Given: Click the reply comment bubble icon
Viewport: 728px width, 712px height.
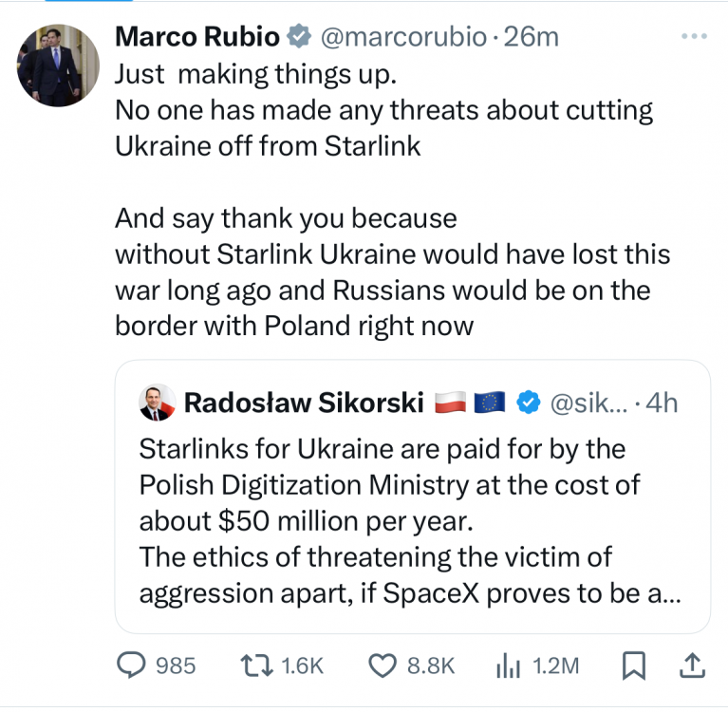Looking at the screenshot, I should [x=129, y=665].
